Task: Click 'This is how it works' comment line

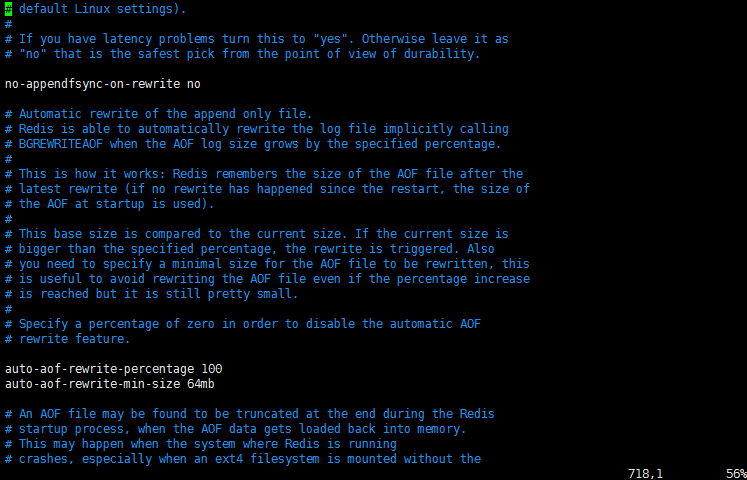Action: [264, 174]
